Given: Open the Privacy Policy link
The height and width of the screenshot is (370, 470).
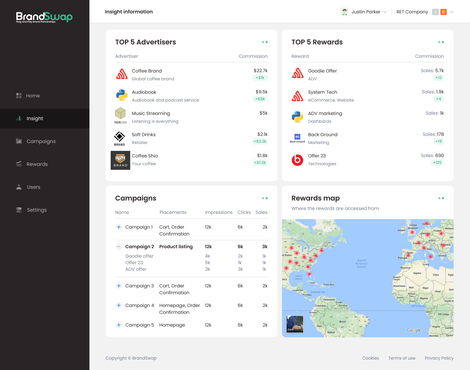Looking at the screenshot, I should point(439,358).
